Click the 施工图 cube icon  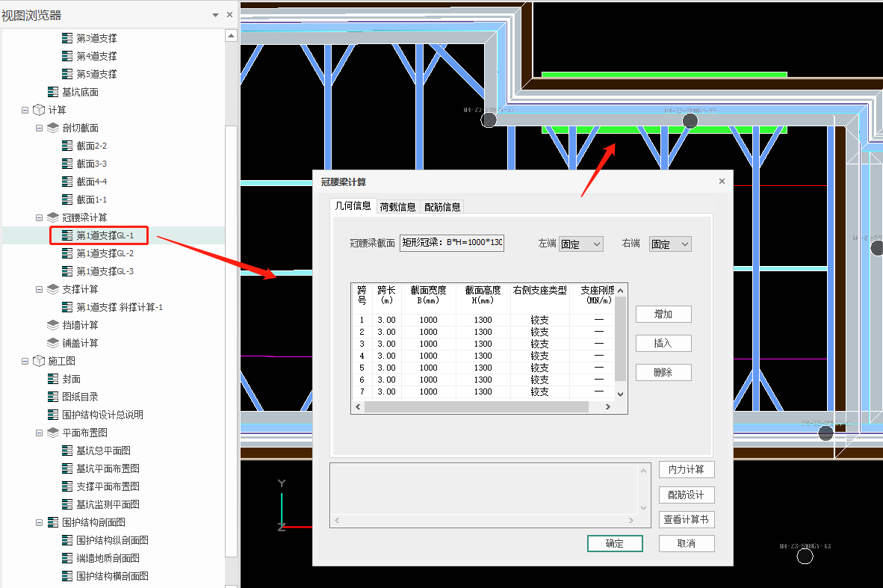(x=39, y=361)
